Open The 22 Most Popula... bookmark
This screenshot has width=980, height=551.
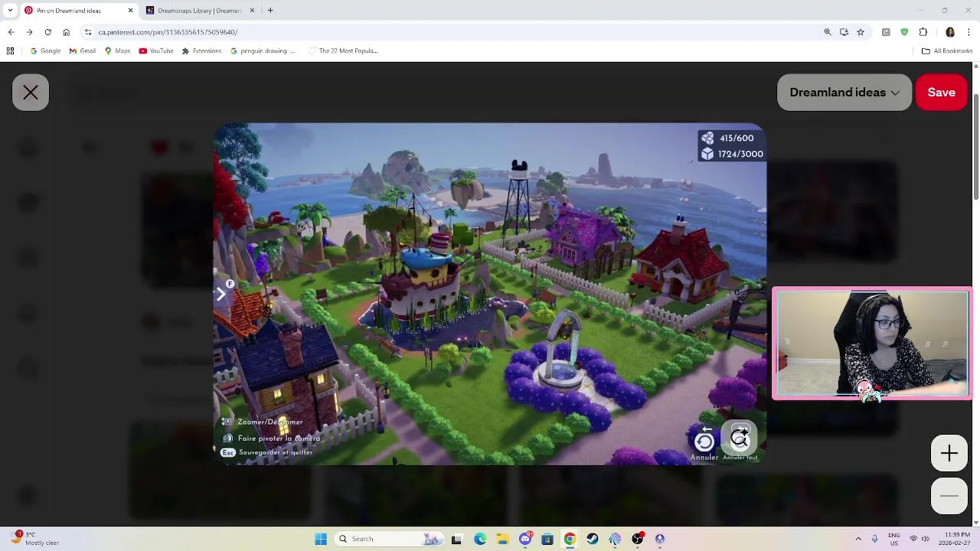click(343, 51)
